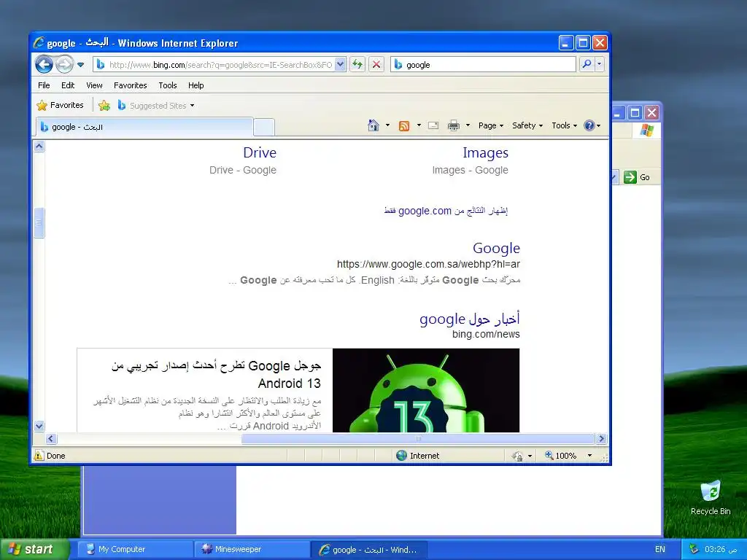Click the Read Mail icon

pyautogui.click(x=433, y=125)
